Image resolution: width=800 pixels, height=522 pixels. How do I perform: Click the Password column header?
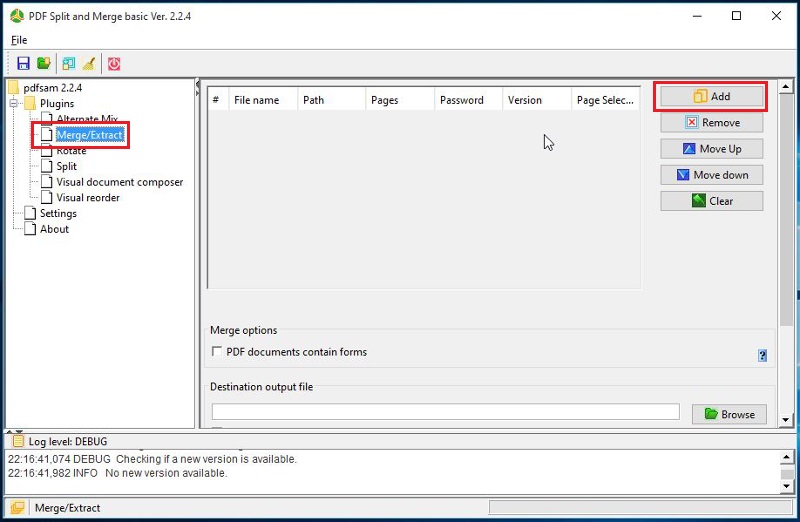coord(468,100)
